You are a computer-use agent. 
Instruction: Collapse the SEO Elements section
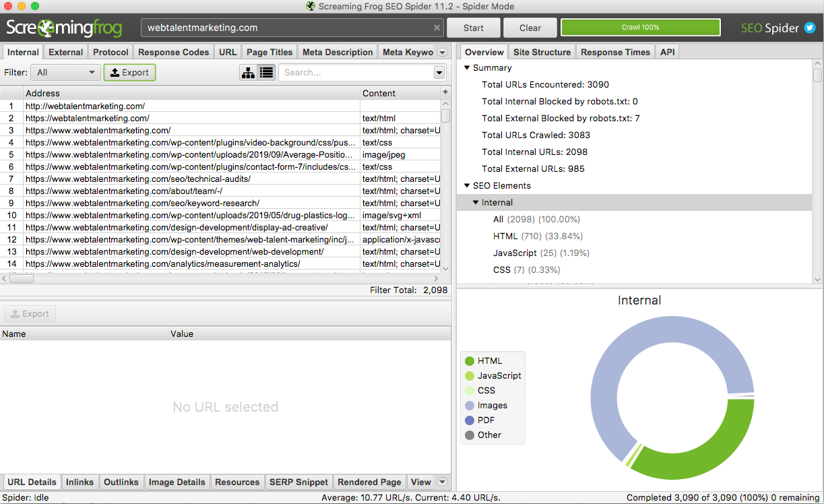pos(466,186)
